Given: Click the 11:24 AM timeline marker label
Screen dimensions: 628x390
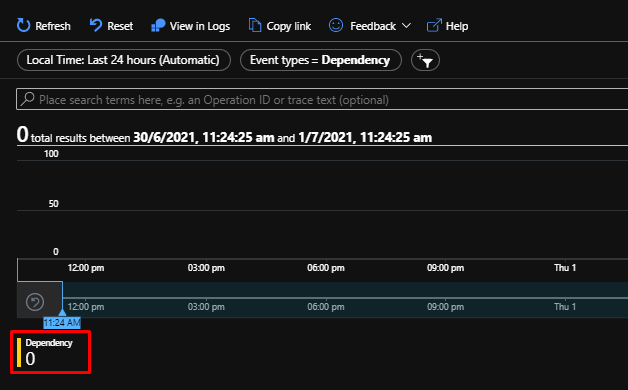Looking at the screenshot, I should (62, 323).
